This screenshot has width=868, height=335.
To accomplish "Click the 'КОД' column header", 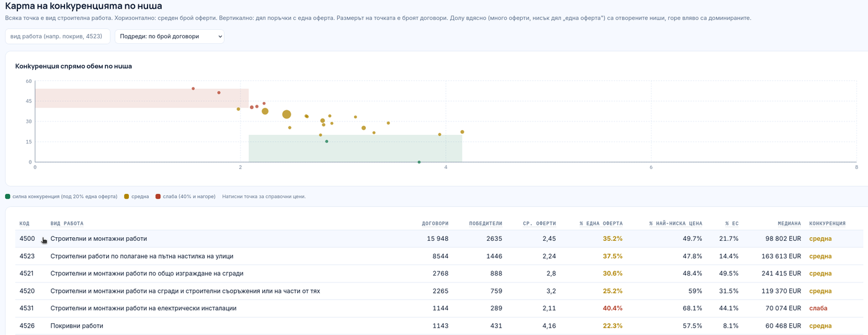I will (x=24, y=224).
